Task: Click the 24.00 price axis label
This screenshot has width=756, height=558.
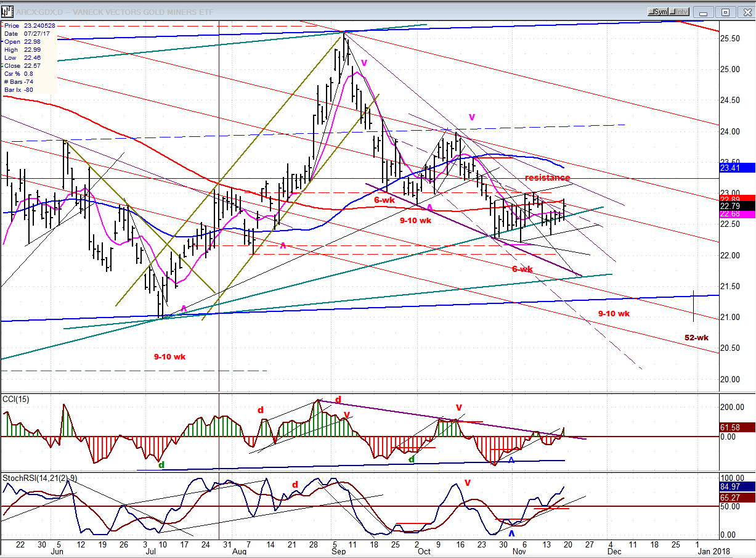Action: (x=730, y=131)
